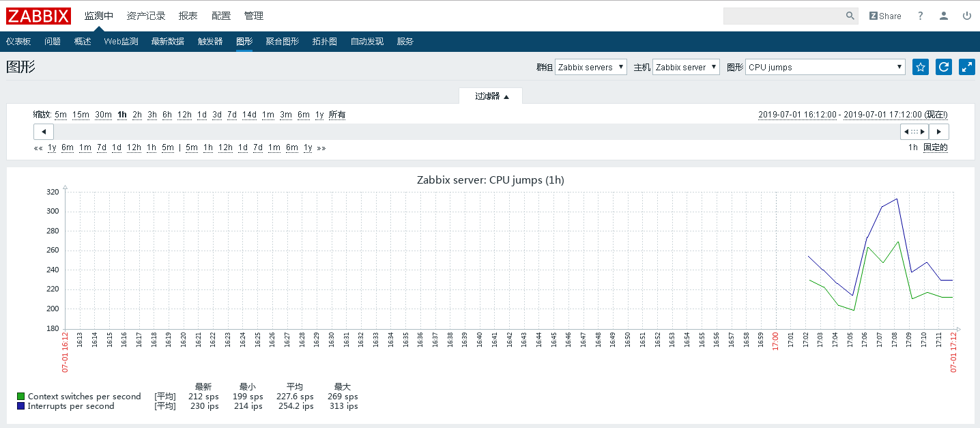Image resolution: width=980 pixels, height=428 pixels.
Task: Click the left scroll arrow of time bar
Action: click(x=44, y=132)
